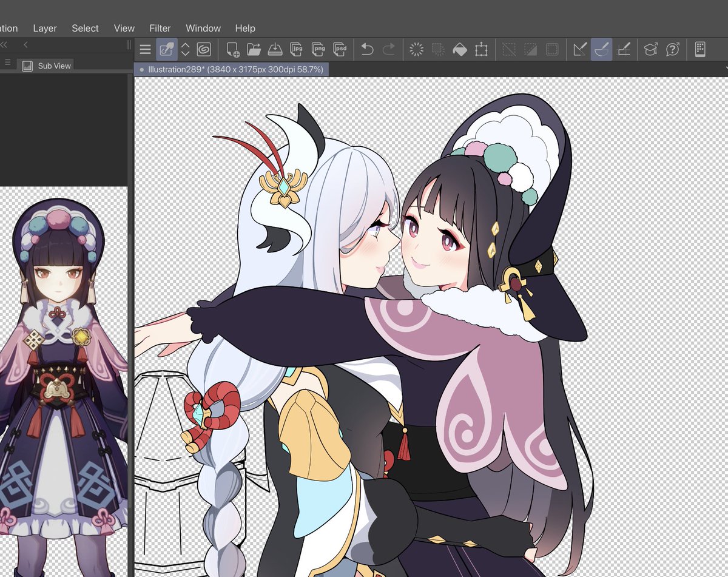Click the support question mark icon
Viewport: 728px width, 577px height.
(672, 50)
